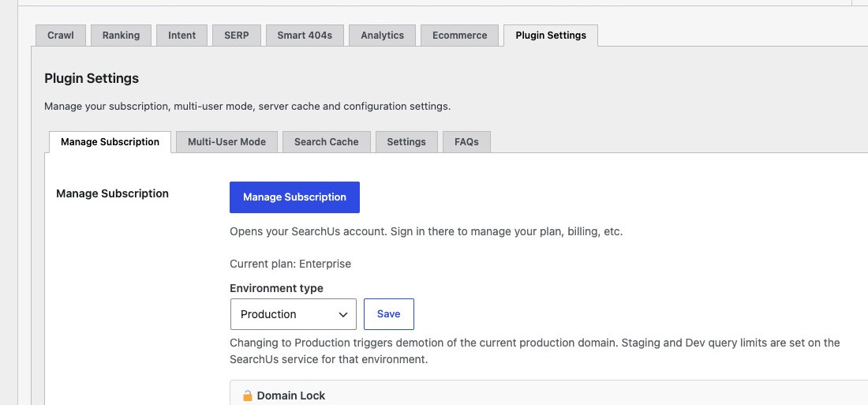The height and width of the screenshot is (405, 868).
Task: Click the Environment type label
Action: click(276, 288)
